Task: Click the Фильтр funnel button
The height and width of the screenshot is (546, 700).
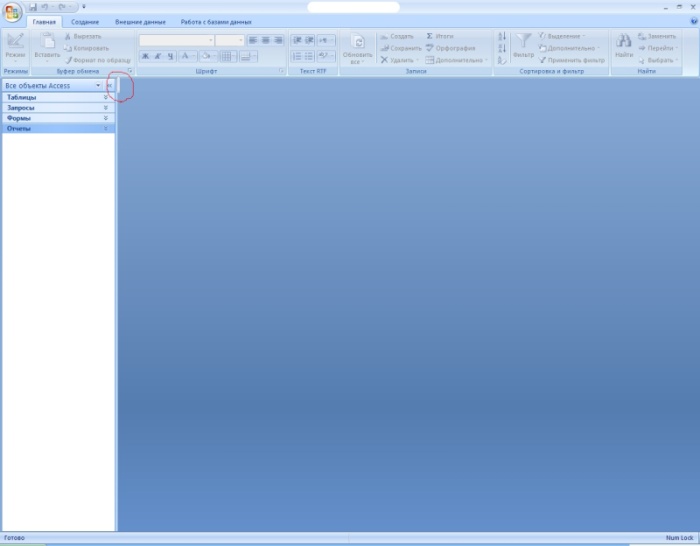Action: (523, 46)
